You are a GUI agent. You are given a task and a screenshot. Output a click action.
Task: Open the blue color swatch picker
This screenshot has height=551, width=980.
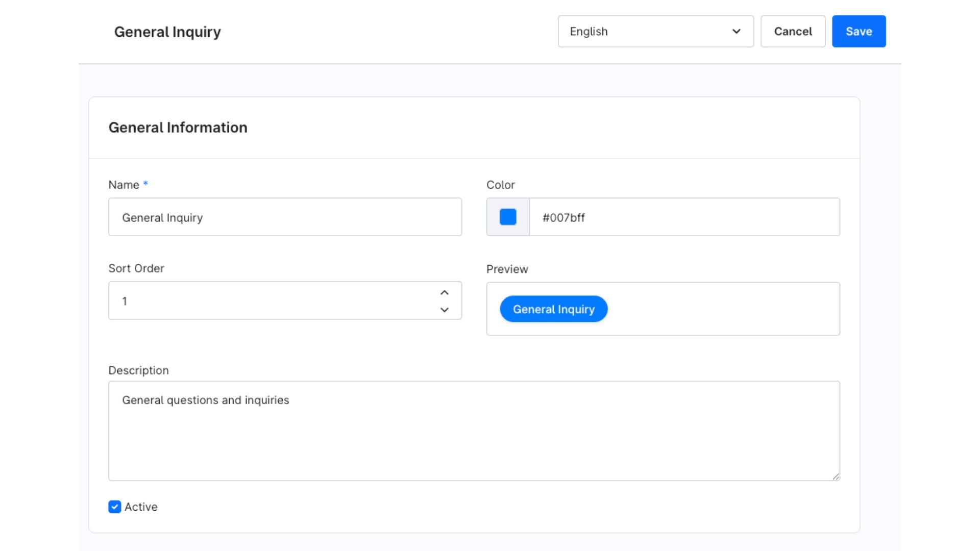[508, 217]
